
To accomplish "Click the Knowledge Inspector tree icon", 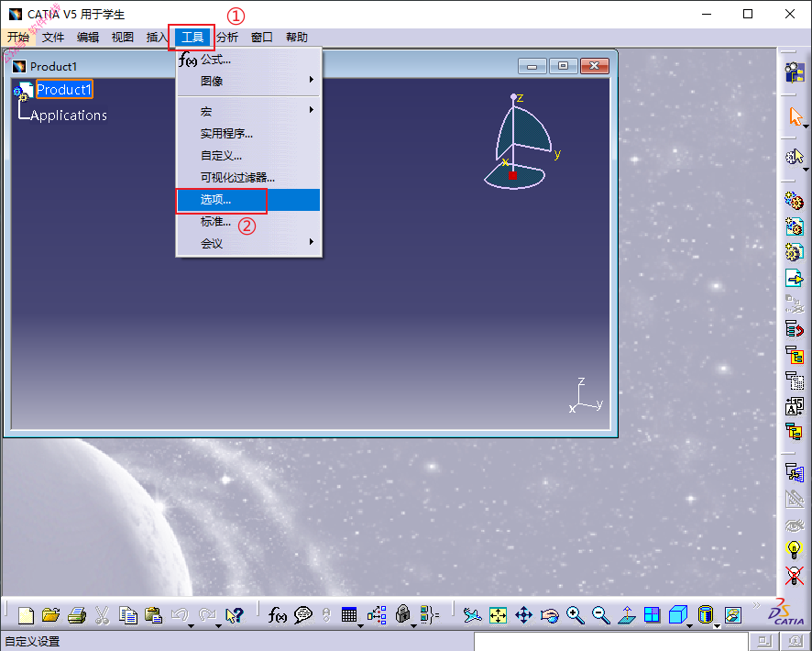I will [377, 615].
